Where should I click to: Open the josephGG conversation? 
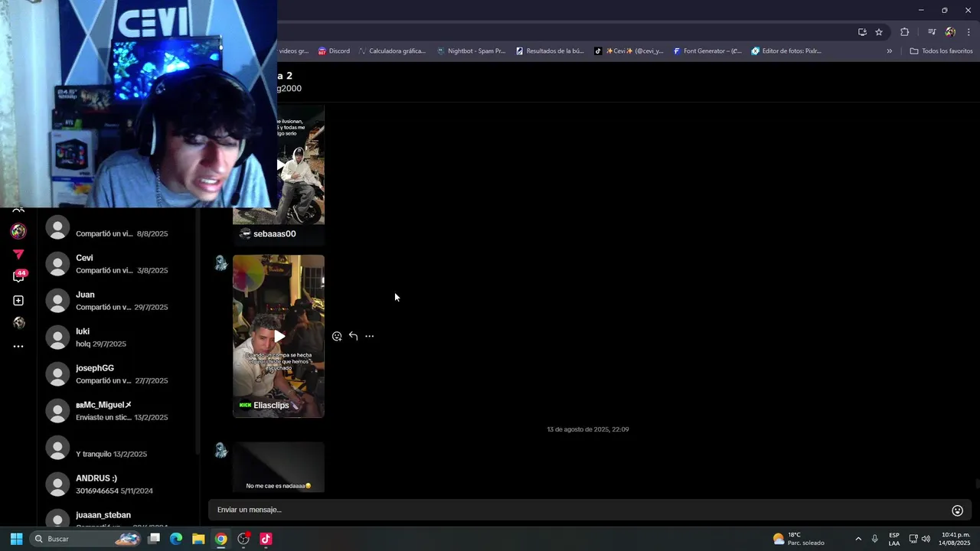click(116, 374)
